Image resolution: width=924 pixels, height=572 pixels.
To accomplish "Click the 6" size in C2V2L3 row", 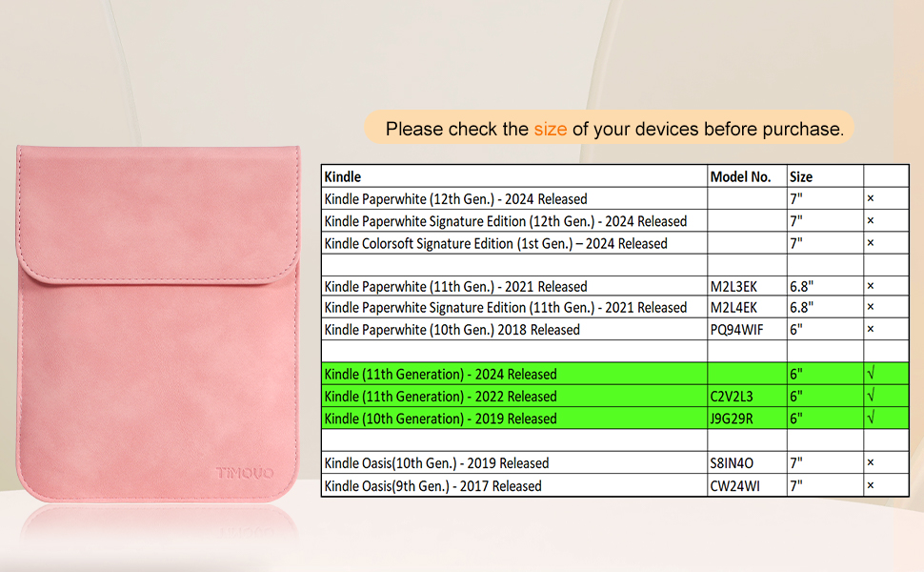I will click(x=796, y=397).
